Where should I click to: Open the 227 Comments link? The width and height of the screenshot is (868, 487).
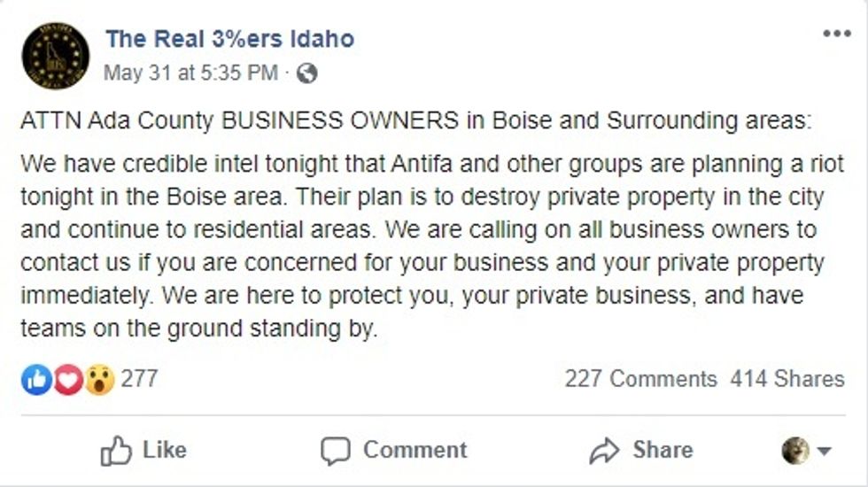(x=640, y=379)
